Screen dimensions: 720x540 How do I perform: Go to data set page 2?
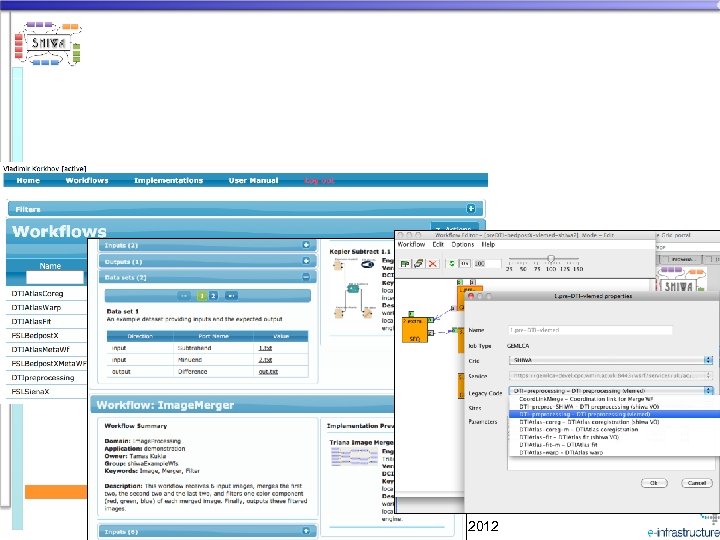click(213, 296)
